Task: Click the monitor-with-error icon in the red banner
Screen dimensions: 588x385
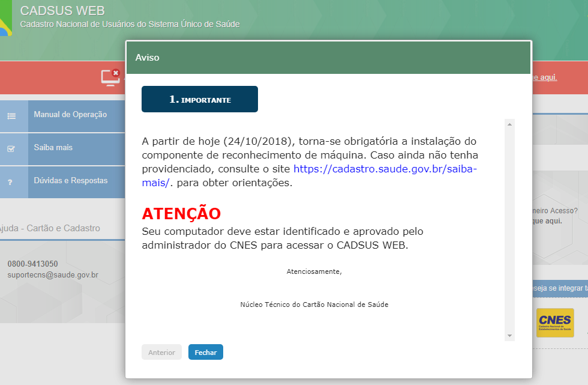Action: pos(110,77)
